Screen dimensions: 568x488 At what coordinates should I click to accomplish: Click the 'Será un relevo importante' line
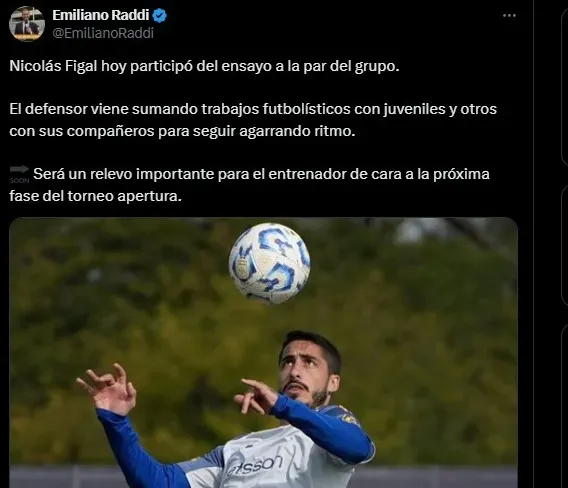pos(262,174)
